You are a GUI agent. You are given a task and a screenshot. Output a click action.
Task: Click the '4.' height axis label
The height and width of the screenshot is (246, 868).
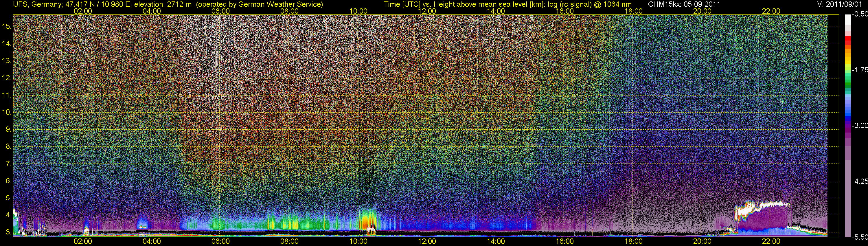click(9, 215)
